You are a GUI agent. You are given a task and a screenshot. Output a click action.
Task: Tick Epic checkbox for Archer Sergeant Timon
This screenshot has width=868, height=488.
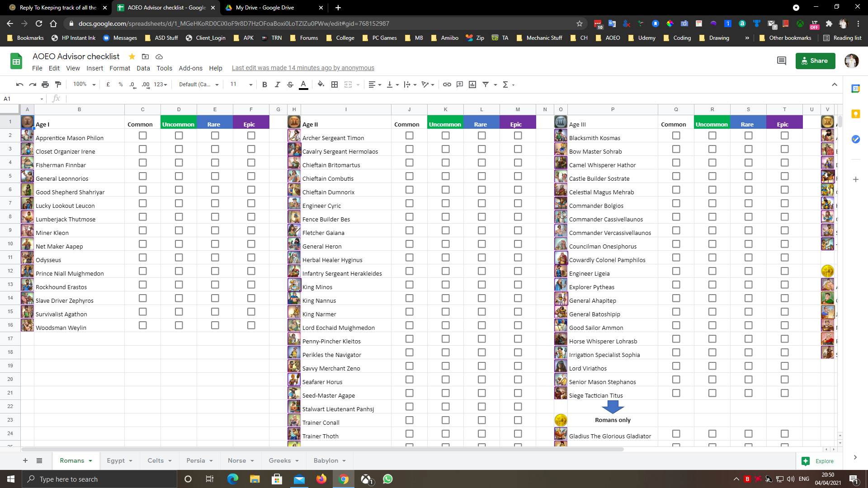518,136
